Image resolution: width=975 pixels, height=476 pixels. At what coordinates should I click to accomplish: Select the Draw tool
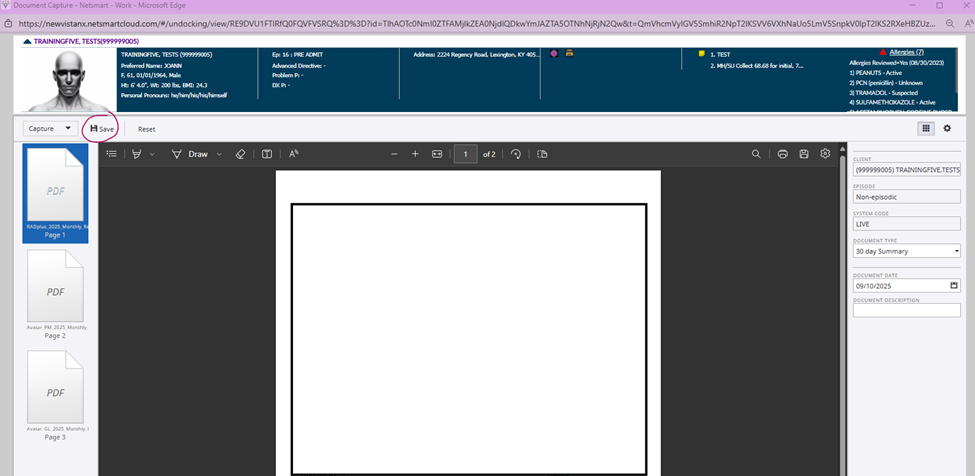[190, 154]
